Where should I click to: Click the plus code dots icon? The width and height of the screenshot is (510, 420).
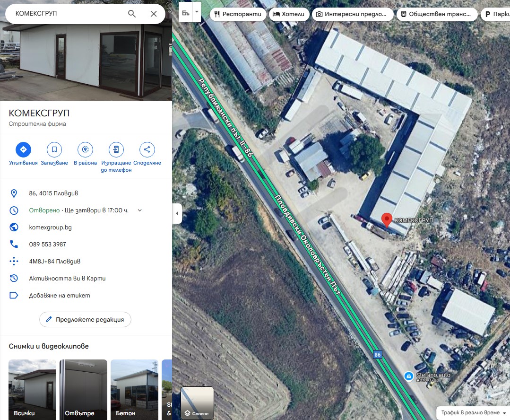pyautogui.click(x=14, y=261)
